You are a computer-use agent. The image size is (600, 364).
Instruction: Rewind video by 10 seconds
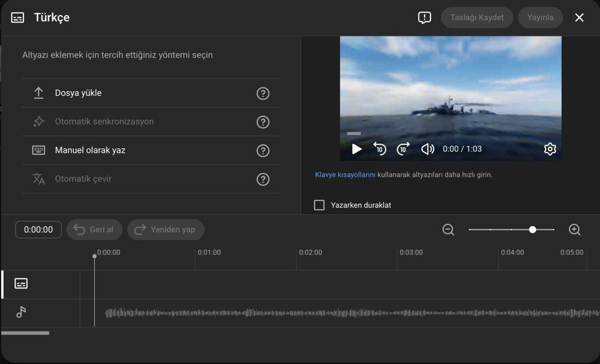point(379,149)
